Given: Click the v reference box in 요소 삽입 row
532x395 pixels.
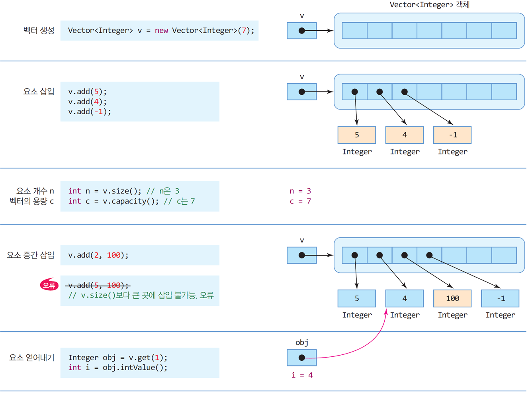Looking at the screenshot, I should (302, 92).
